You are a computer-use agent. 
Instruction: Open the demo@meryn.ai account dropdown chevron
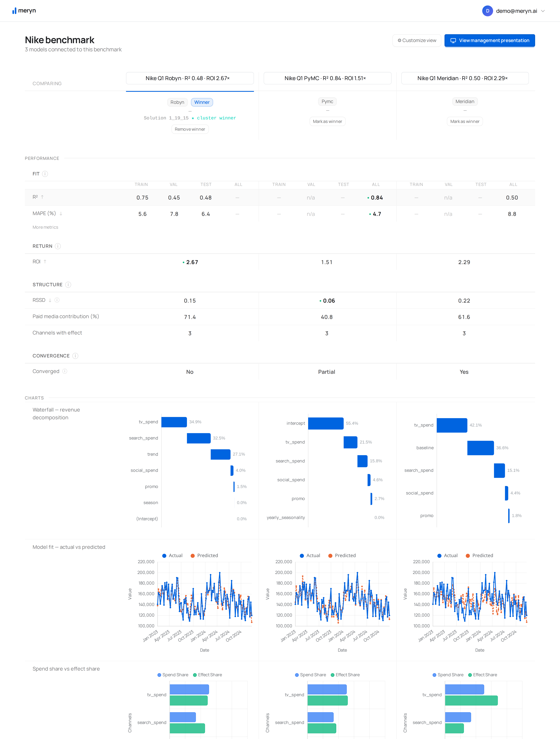tap(543, 11)
